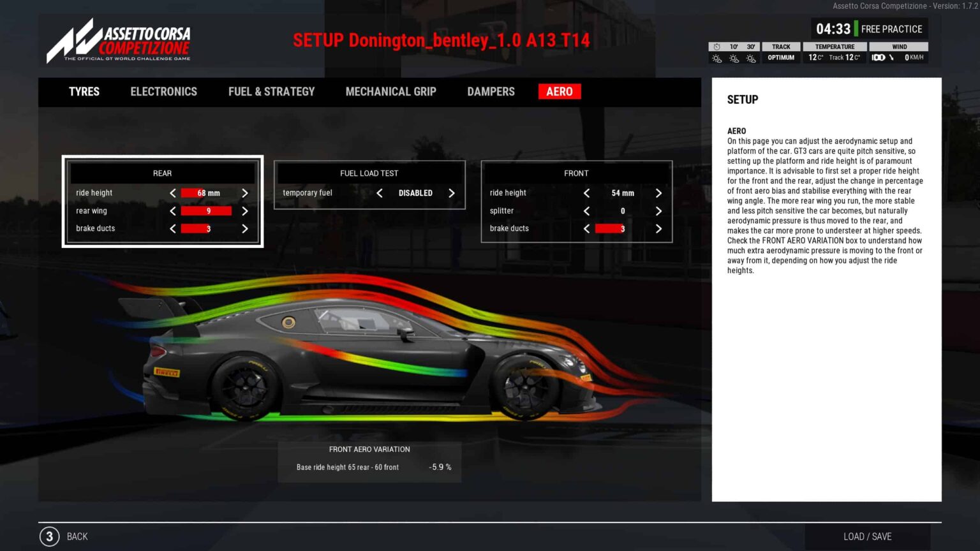Viewport: 980px width, 551px height.
Task: Click the FRONT AERO VARIATION box
Action: tap(369, 458)
